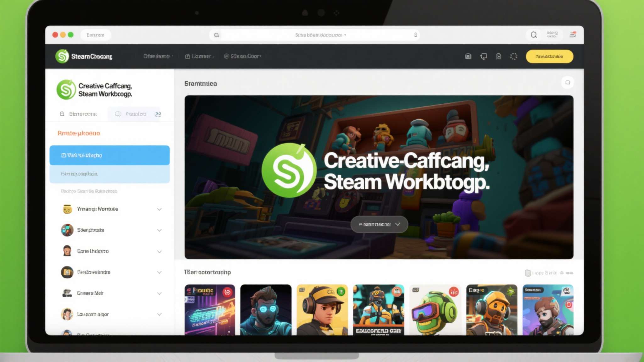Click the Sdencroata avatar icon

[x=67, y=230]
